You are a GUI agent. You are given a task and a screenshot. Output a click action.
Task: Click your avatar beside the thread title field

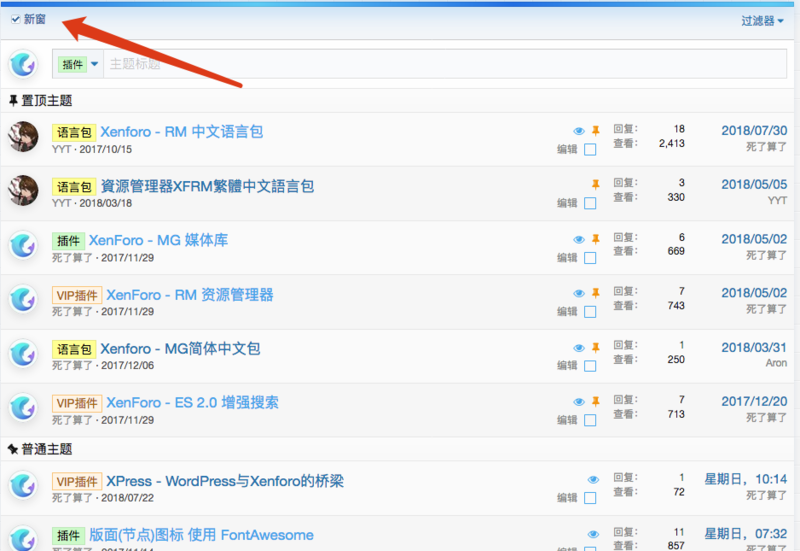click(23, 64)
